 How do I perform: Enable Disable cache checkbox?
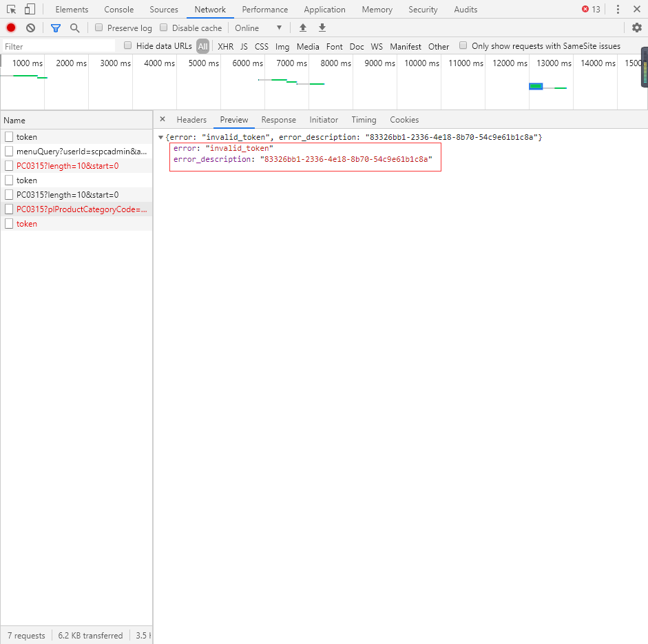coord(164,28)
